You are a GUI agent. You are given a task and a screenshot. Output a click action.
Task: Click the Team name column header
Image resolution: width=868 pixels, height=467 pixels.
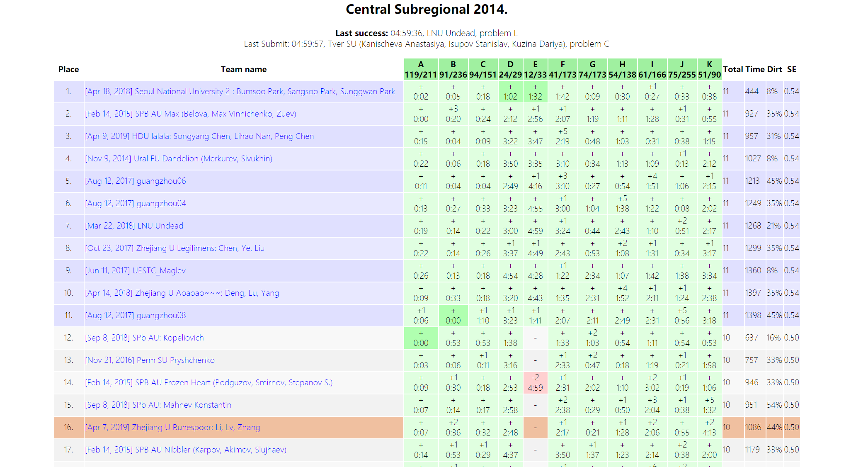(243, 69)
